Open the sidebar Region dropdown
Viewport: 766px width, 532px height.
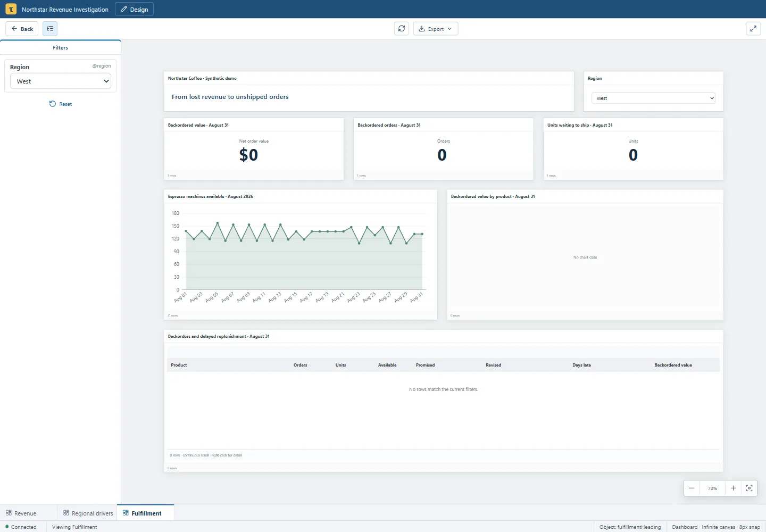[61, 81]
